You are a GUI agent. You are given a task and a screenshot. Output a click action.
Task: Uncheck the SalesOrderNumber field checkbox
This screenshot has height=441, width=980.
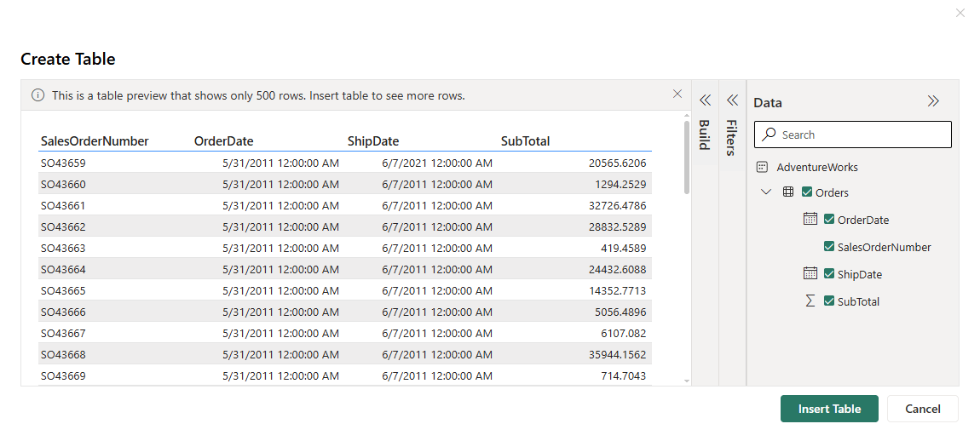pos(829,247)
